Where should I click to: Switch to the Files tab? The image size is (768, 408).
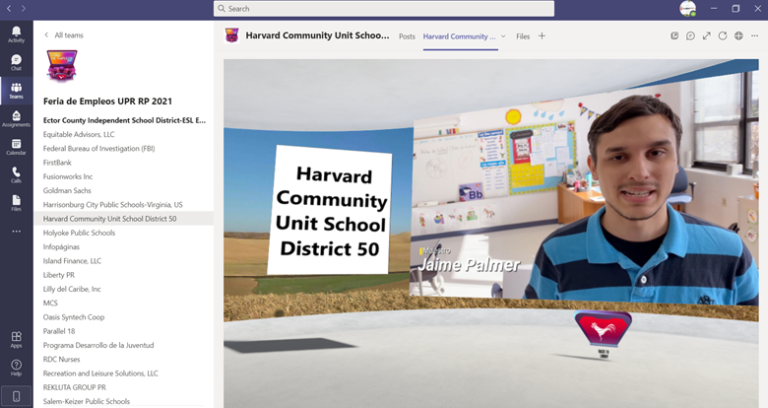[523, 36]
